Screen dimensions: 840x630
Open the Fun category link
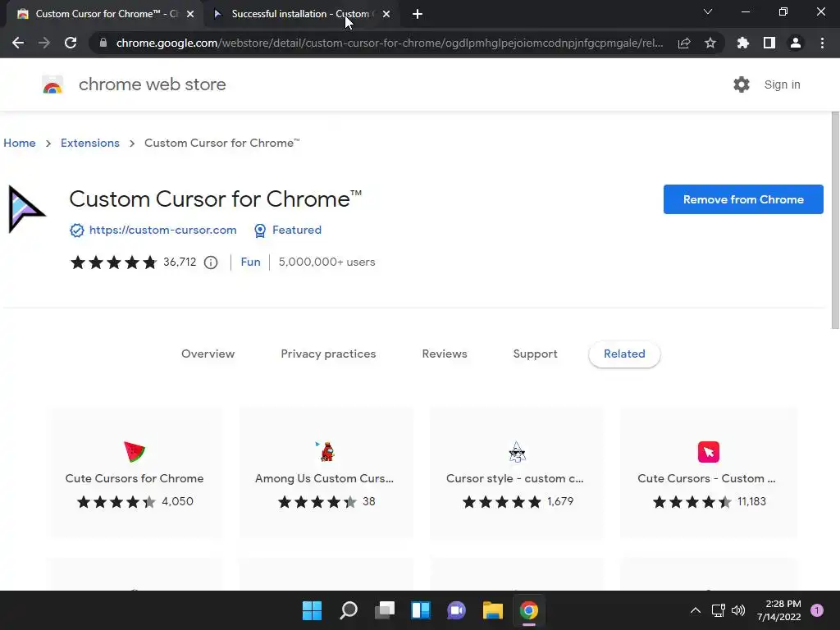(x=251, y=262)
